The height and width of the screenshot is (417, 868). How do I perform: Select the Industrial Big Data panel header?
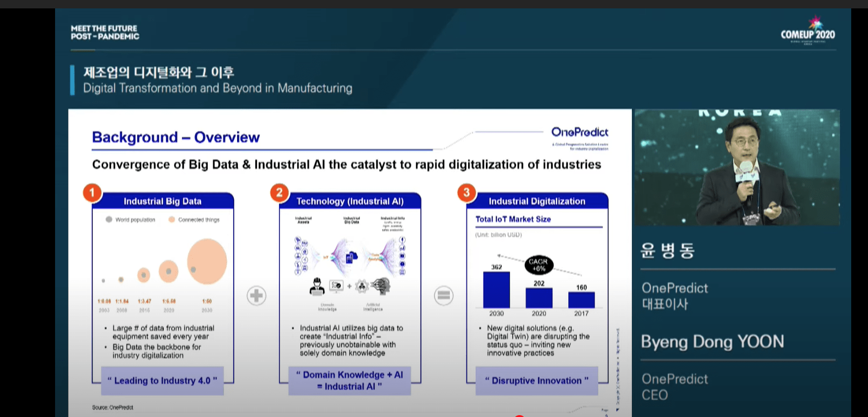pyautogui.click(x=162, y=201)
